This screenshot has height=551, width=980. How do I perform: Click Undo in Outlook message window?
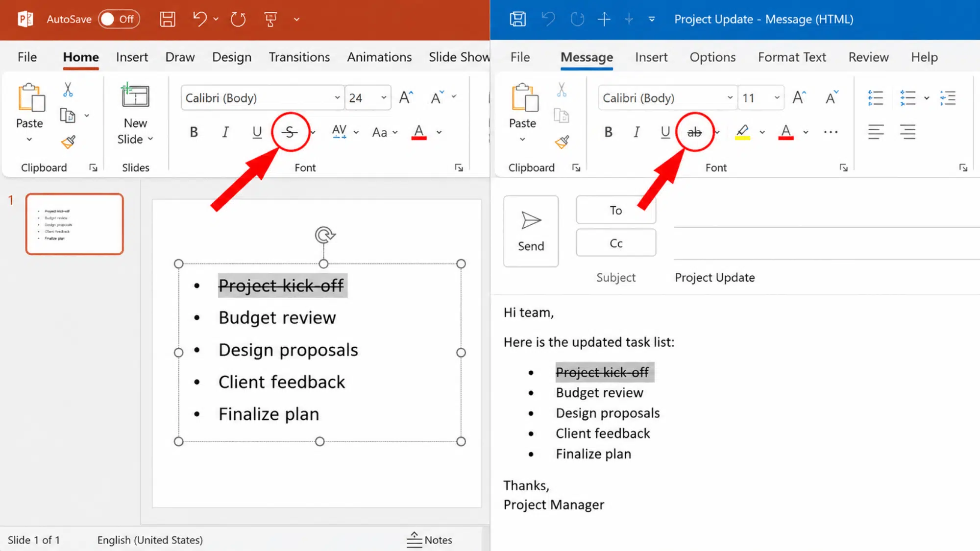(x=548, y=19)
